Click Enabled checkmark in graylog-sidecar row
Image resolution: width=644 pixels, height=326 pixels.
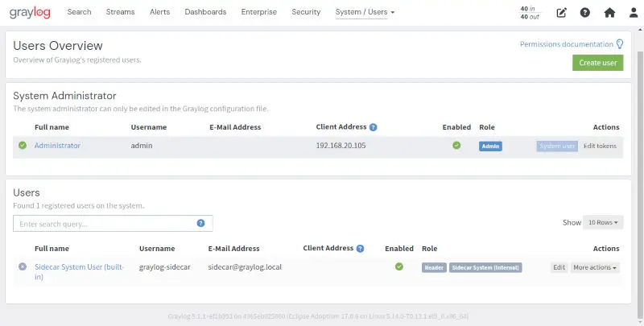click(398, 267)
